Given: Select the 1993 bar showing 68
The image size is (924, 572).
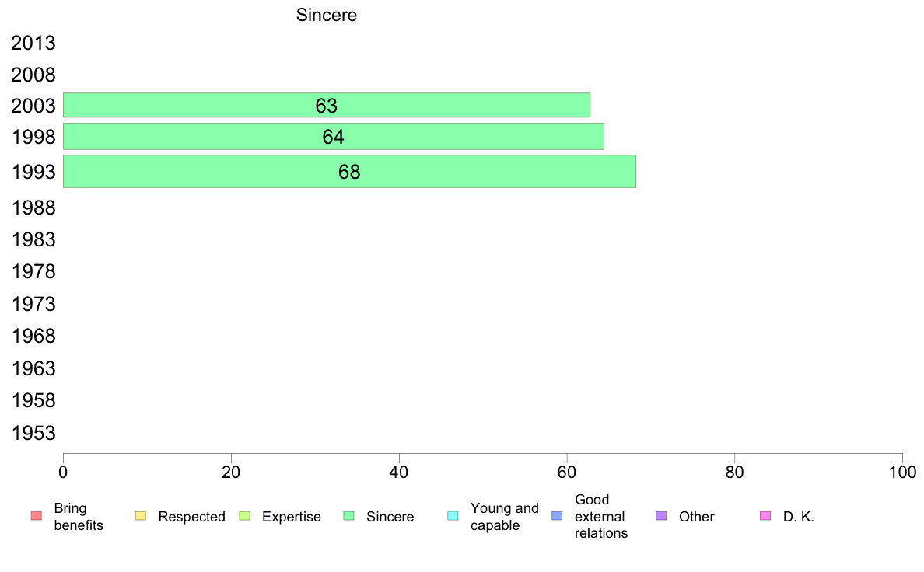Looking at the screenshot, I should pyautogui.click(x=349, y=172).
